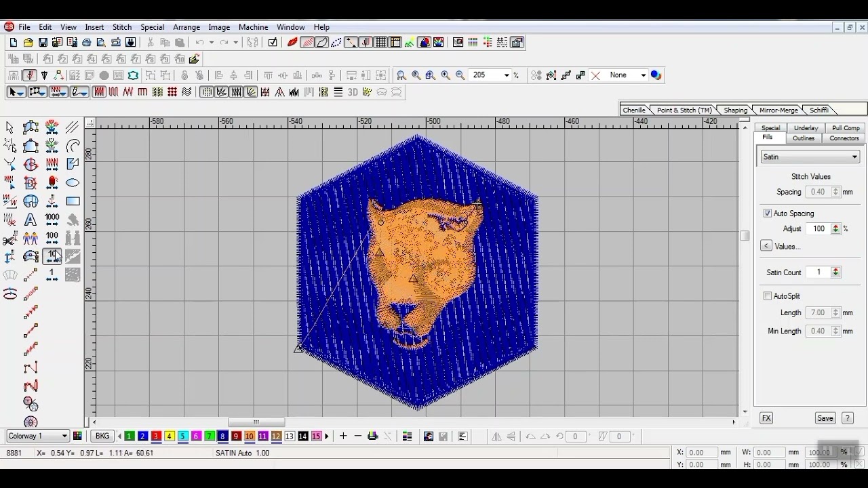Image resolution: width=868 pixels, height=488 pixels.
Task: Open the Colorway 1 dropdown
Action: (38, 436)
